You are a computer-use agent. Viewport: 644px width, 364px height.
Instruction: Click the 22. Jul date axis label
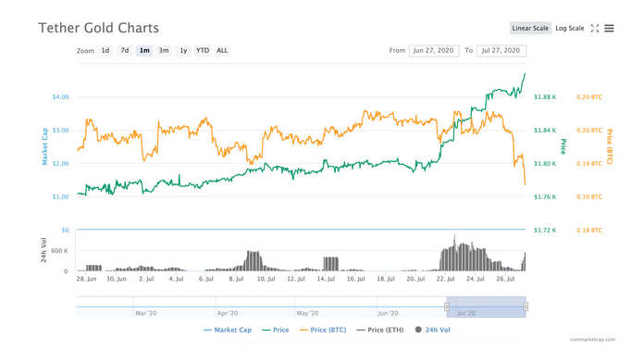445,279
